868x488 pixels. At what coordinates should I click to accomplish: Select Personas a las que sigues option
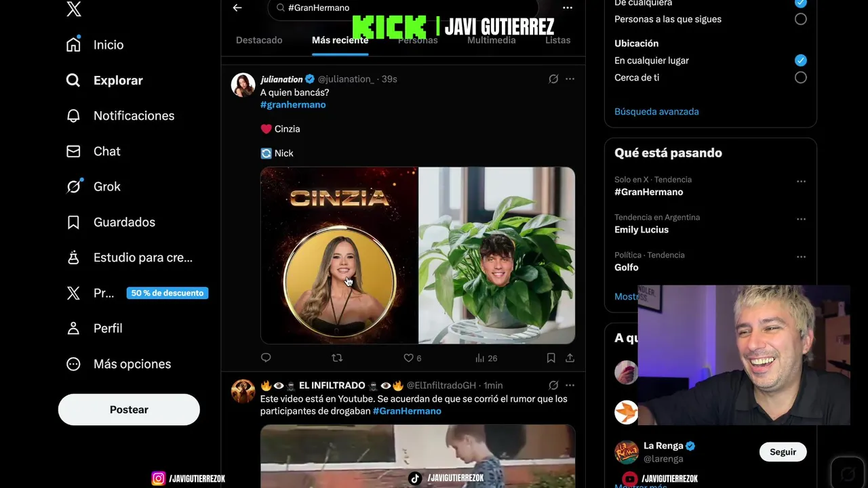[x=801, y=19]
